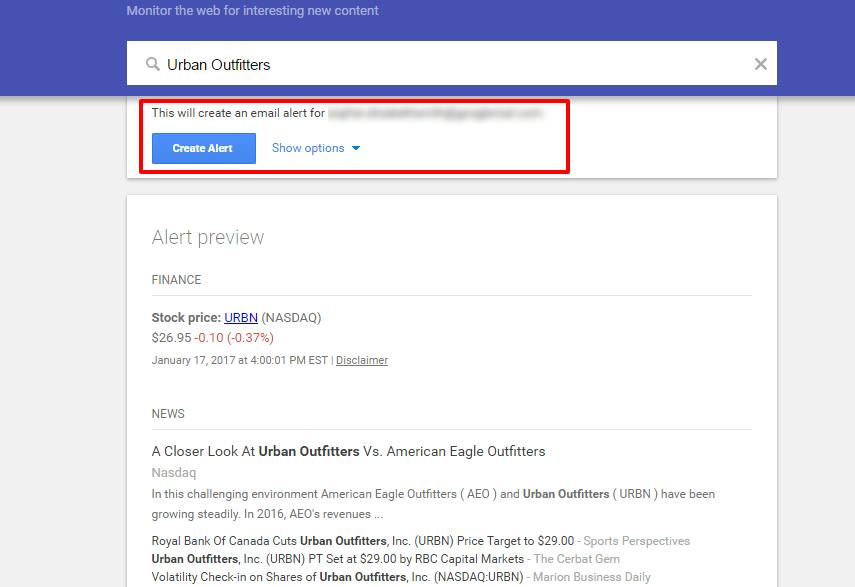Open 'A Closer Look At Urban Outfitters' headline
Viewport: 855px width, 587px height.
click(348, 451)
